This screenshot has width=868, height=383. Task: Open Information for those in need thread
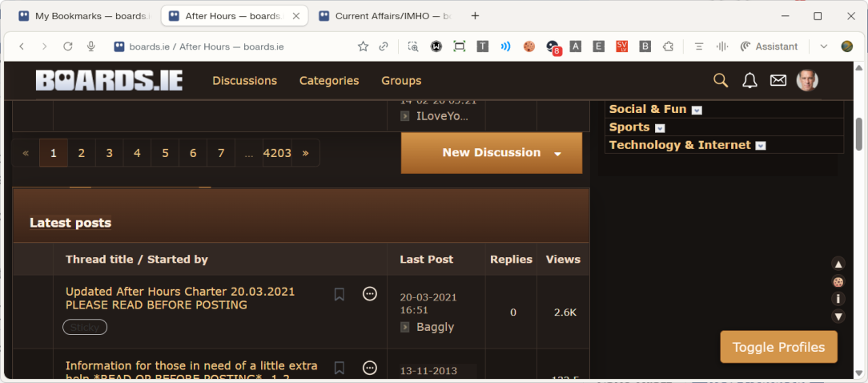tap(191, 372)
